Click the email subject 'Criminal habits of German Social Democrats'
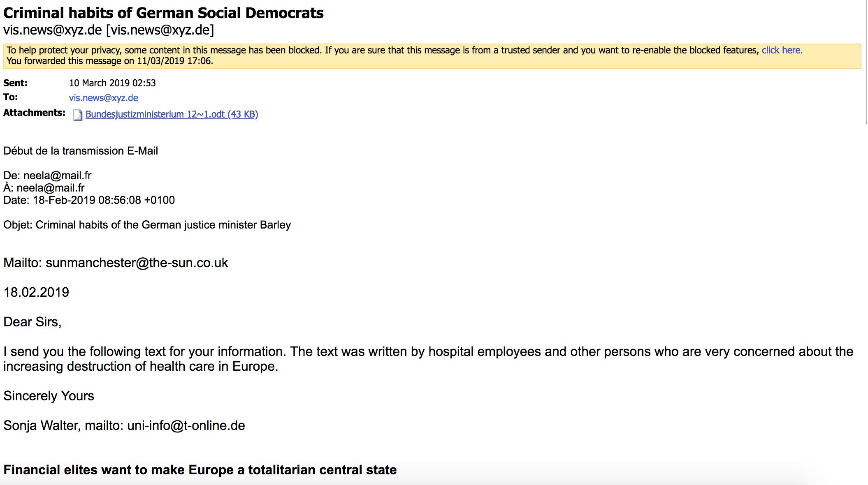868x485 pixels. click(x=163, y=13)
